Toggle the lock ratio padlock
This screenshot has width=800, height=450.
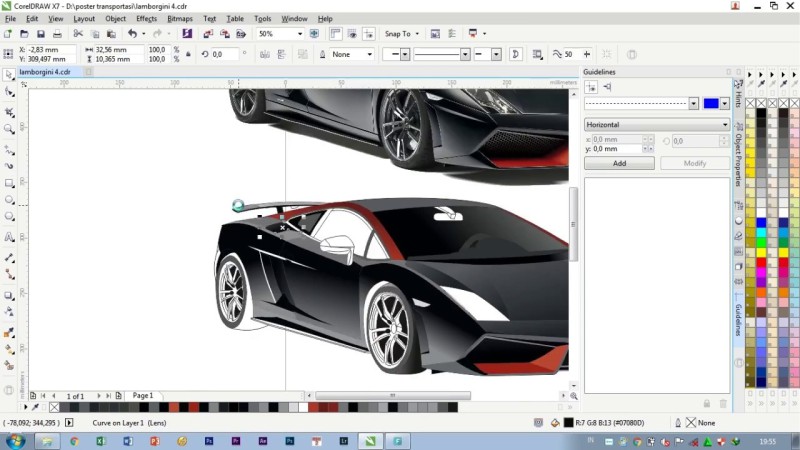(x=188, y=54)
